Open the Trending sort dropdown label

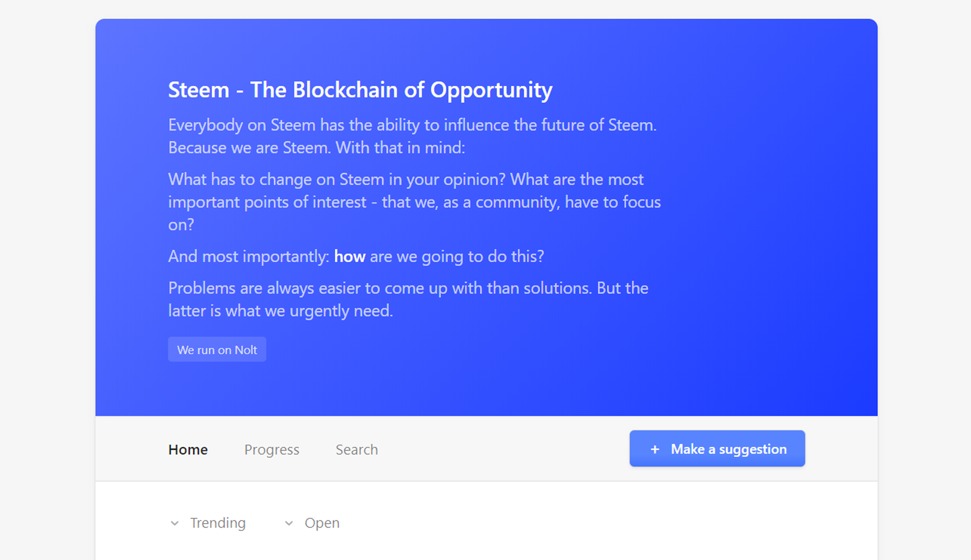point(218,523)
